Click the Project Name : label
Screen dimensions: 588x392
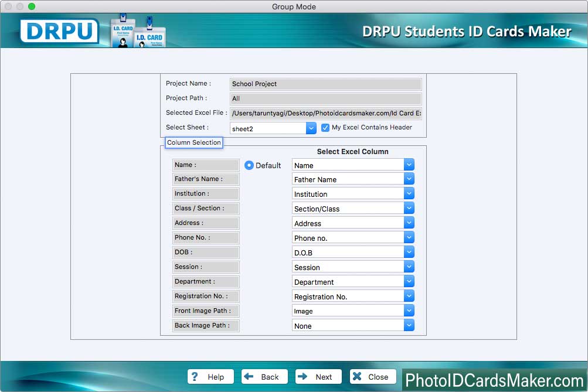click(x=188, y=84)
